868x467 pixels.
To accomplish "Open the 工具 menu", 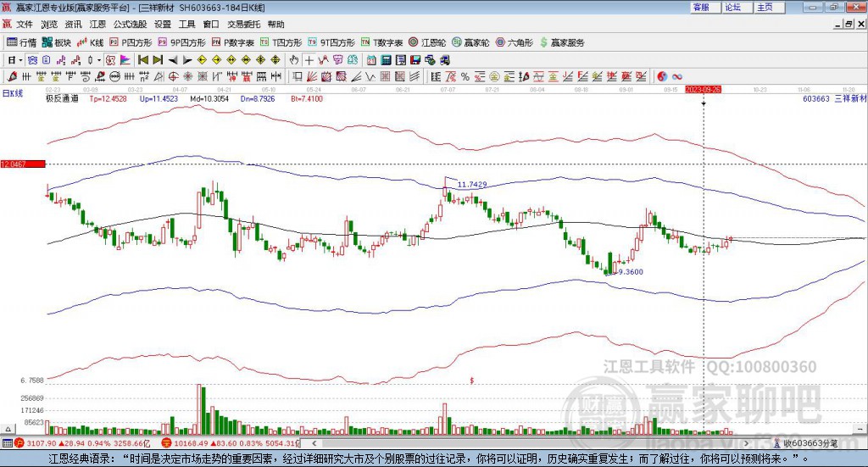I will (186, 25).
